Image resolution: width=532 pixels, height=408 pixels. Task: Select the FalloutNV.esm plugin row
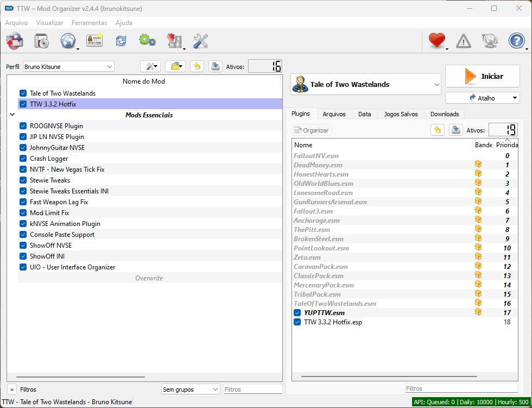(x=405, y=156)
